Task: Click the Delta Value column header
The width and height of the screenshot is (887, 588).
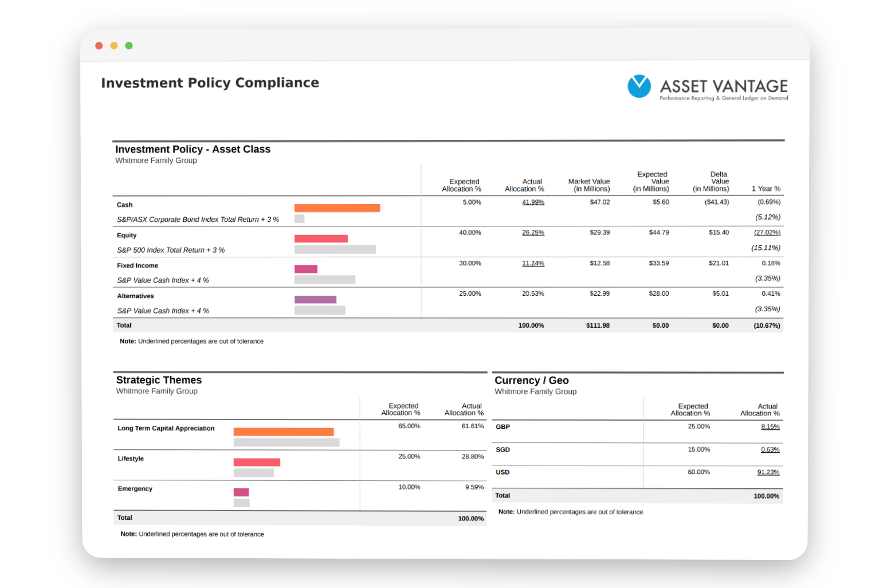Action: pyautogui.click(x=711, y=182)
